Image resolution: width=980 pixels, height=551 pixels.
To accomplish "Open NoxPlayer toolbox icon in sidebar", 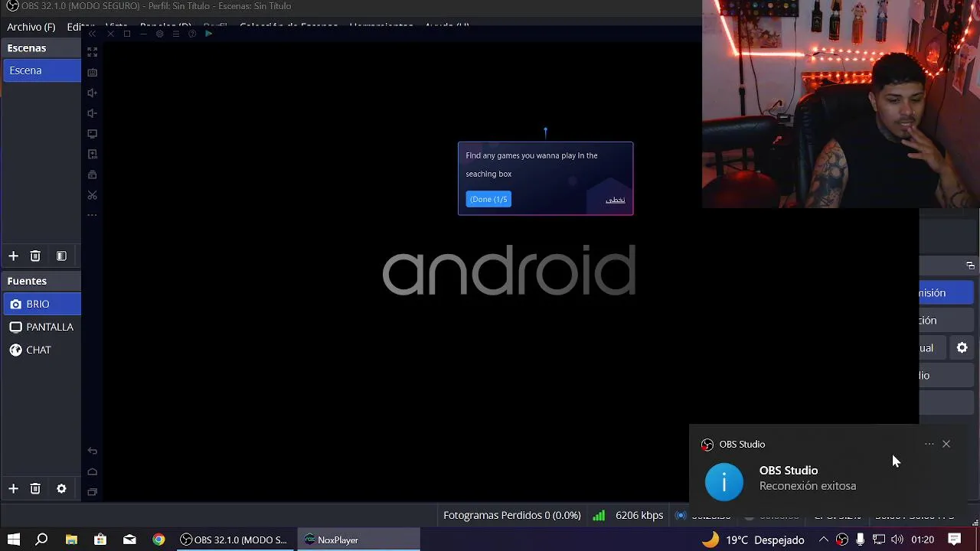I will pyautogui.click(x=93, y=174).
